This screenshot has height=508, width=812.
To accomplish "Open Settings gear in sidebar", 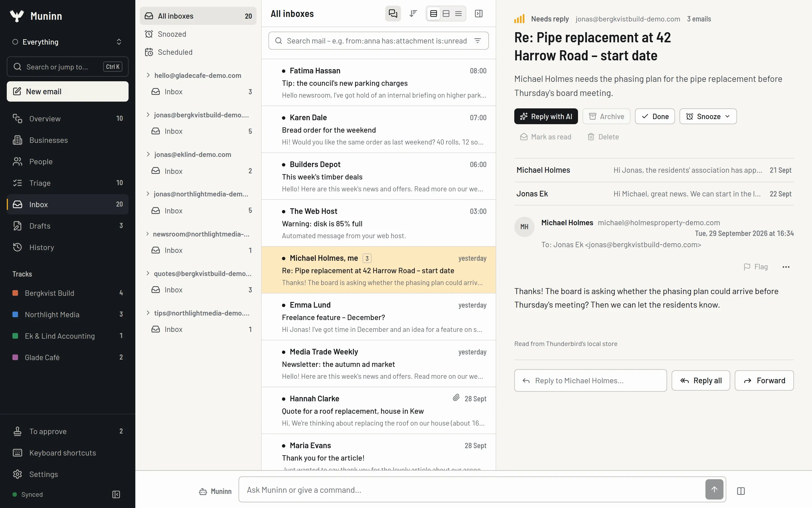I will pos(67,474).
